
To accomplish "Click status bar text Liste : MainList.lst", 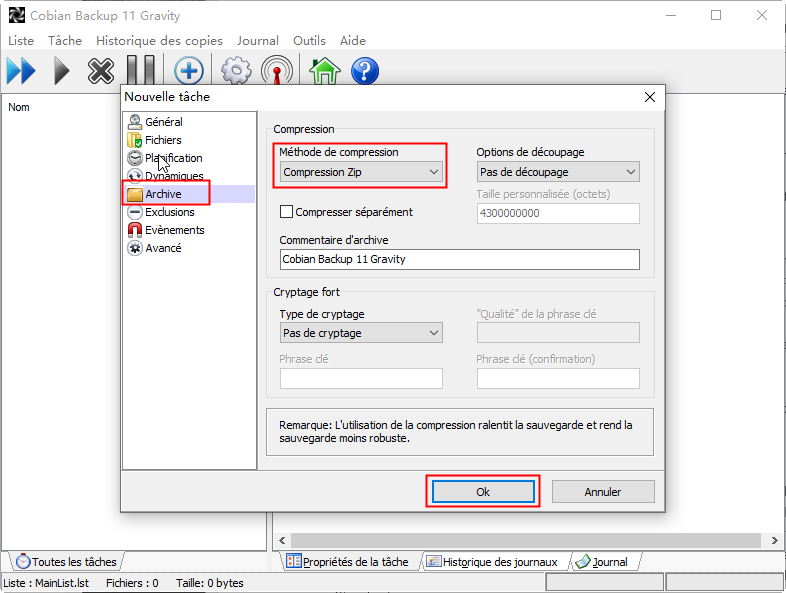I will coord(46,583).
